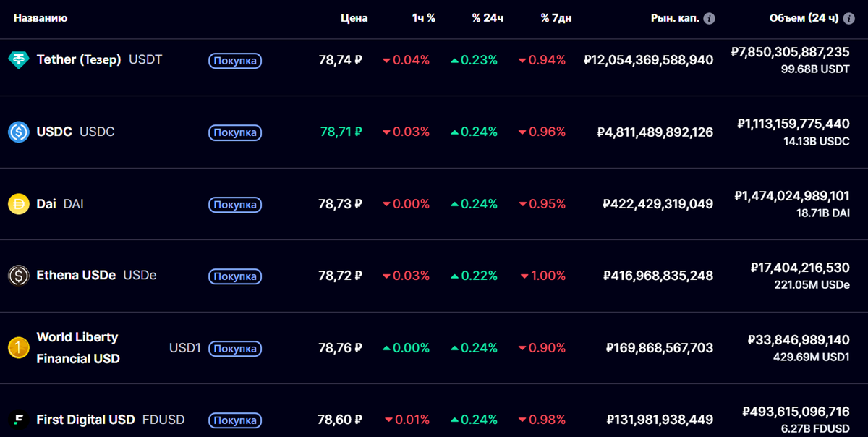Sort by the Цена column header
Screen dimensions: 868x437
(x=354, y=18)
